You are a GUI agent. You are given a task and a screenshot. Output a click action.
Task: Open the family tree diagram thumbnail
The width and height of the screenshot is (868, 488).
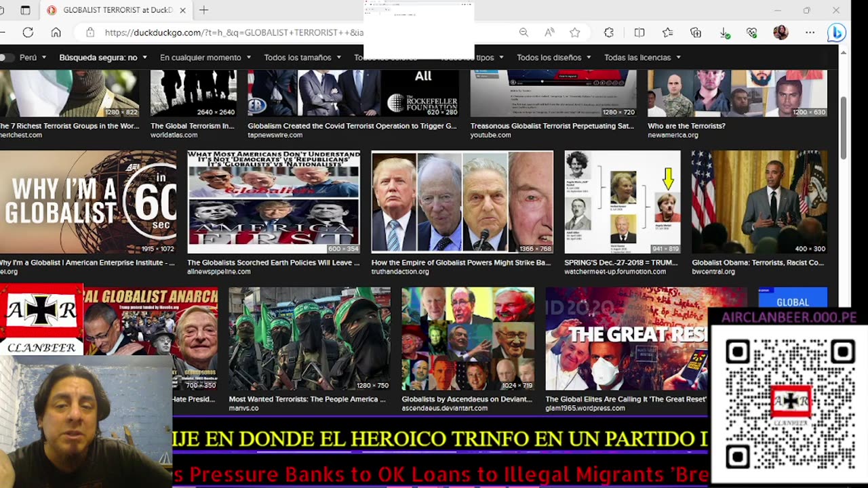[x=623, y=202]
